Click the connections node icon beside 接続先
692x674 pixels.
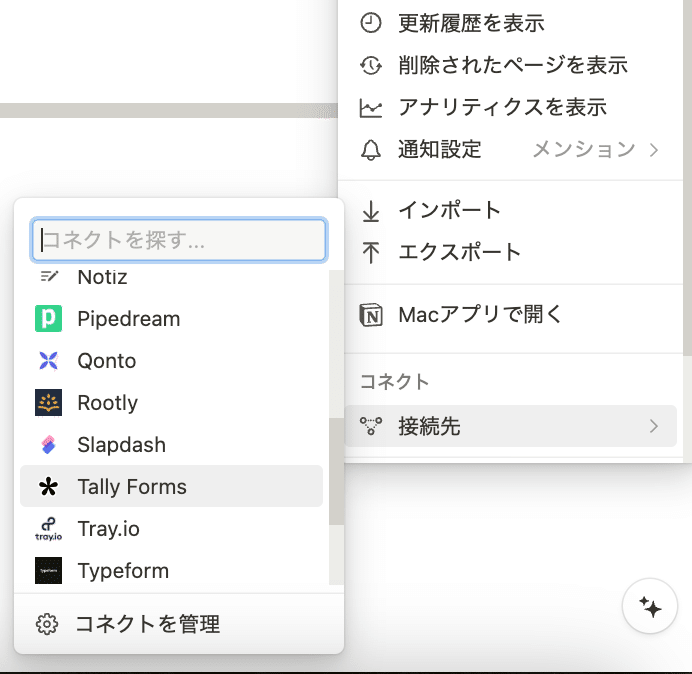371,426
